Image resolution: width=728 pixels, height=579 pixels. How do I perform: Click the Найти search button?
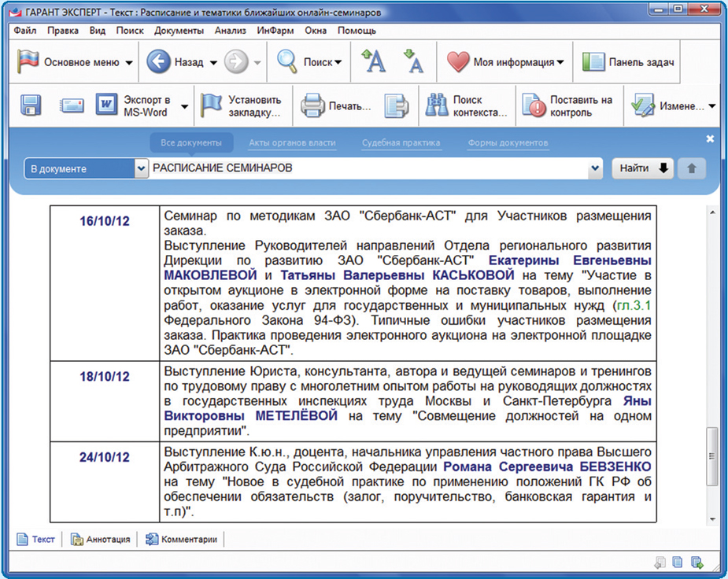tap(642, 168)
